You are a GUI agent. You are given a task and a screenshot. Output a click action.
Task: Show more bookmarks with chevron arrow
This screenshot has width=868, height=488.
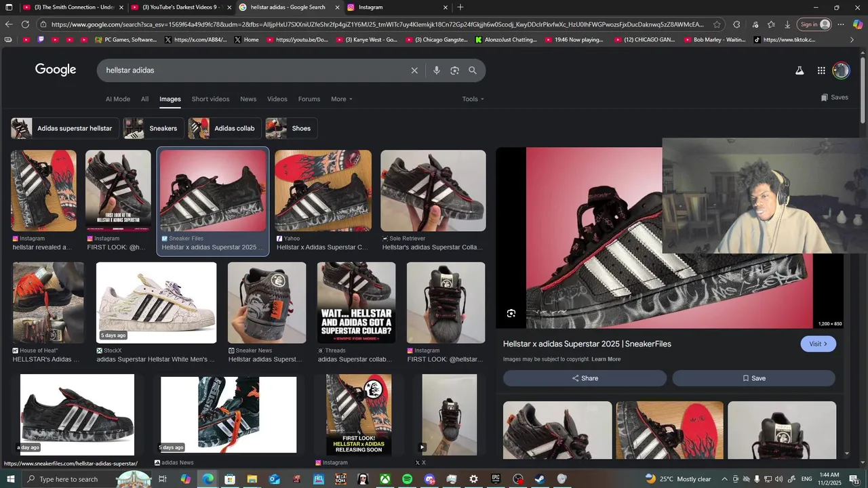(x=852, y=40)
